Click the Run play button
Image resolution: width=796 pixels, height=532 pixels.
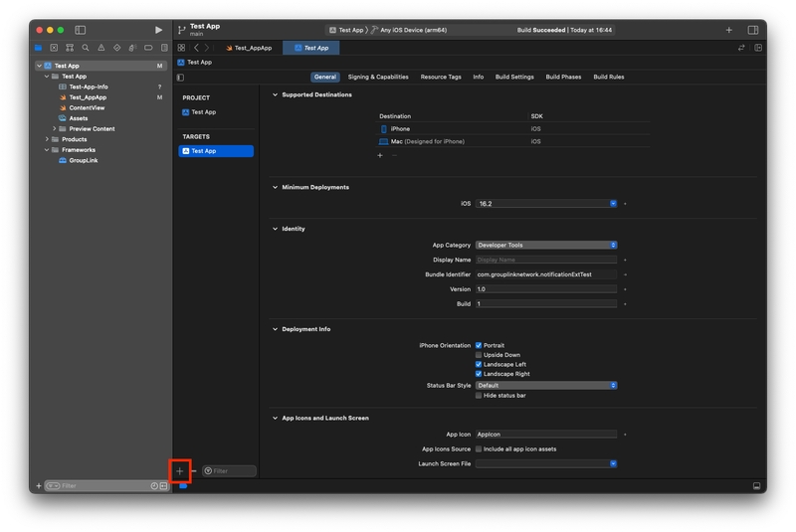coord(158,30)
